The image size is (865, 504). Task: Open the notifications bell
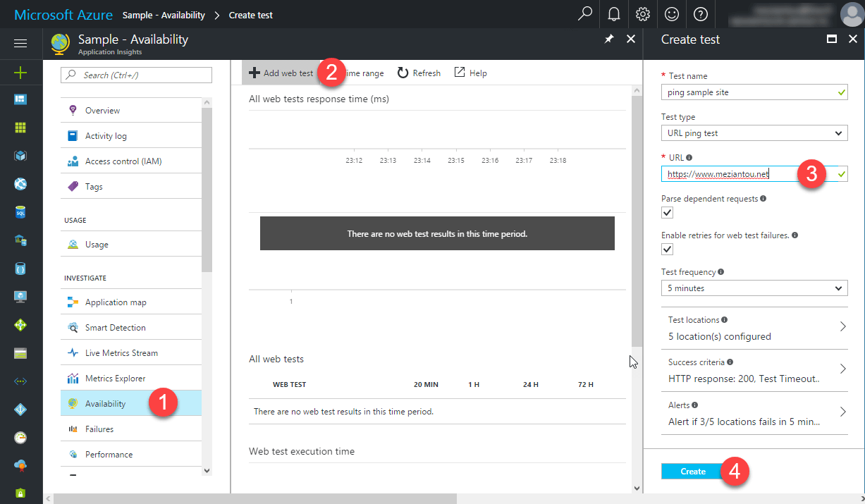[x=613, y=14]
